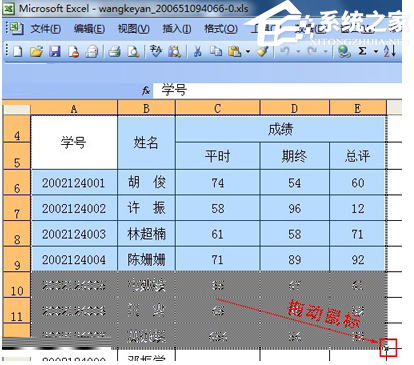Open the 格式(O) menu
Image resolution: width=414 pixels, height=365 pixels.
(221, 29)
